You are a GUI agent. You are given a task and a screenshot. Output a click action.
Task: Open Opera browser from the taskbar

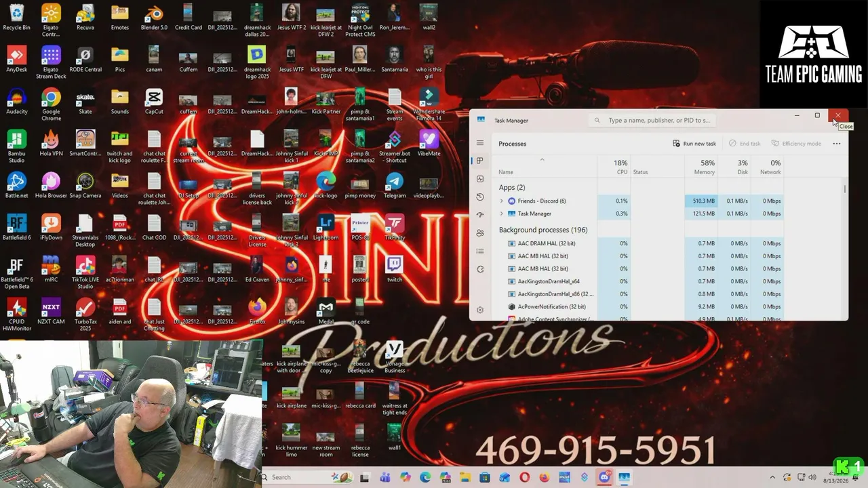pos(525,477)
